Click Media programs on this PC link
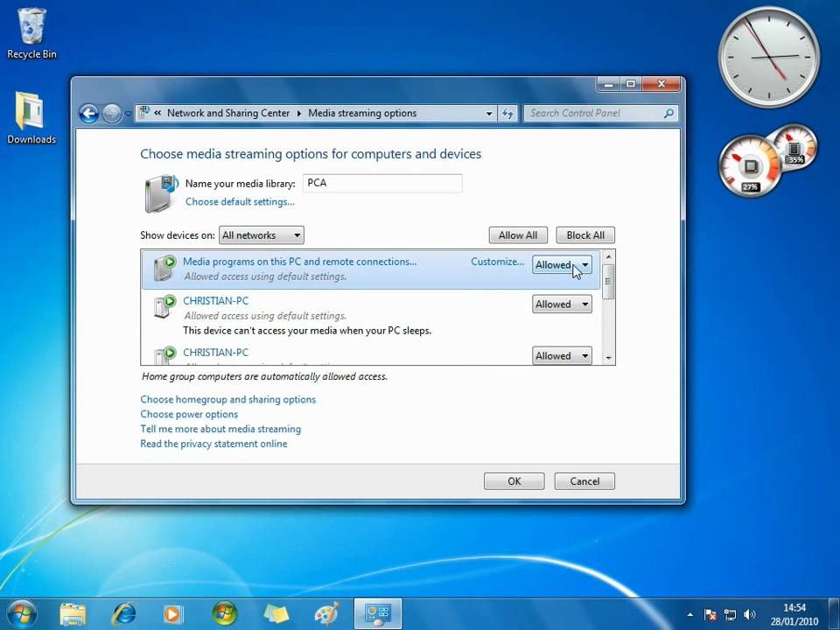 (299, 262)
